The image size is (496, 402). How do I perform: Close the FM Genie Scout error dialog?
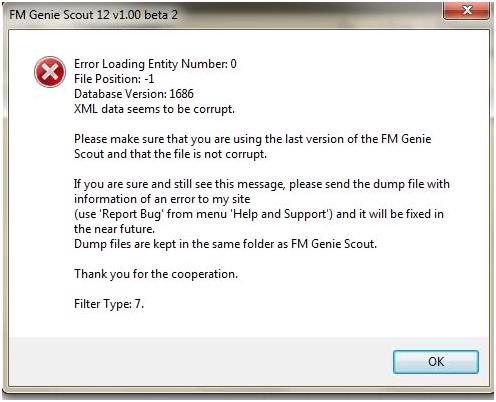[x=467, y=10]
